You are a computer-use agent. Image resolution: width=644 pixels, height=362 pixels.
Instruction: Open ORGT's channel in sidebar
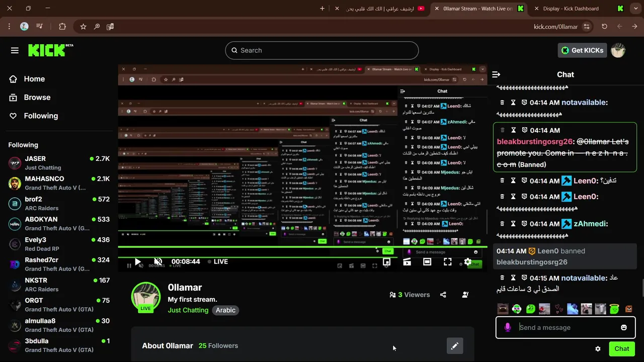click(x=59, y=305)
